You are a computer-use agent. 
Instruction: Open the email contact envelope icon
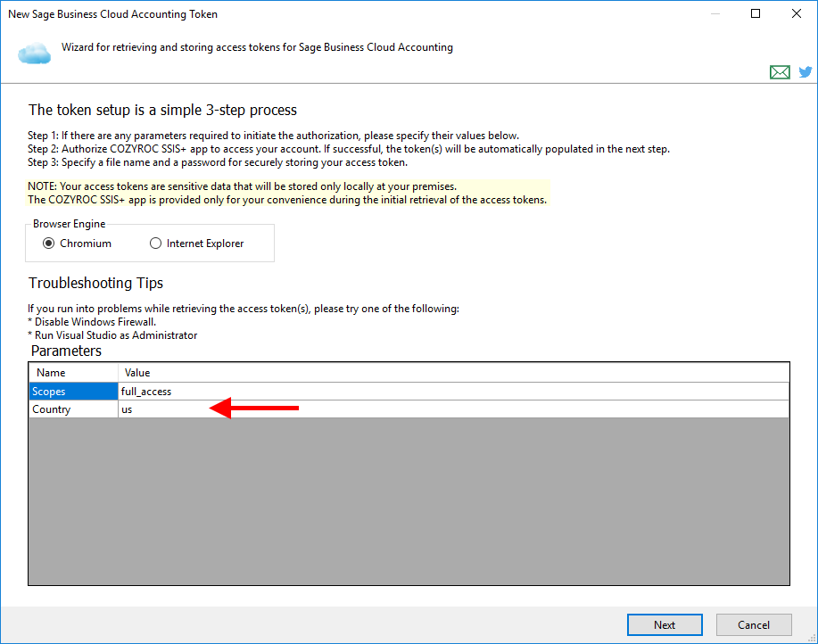click(x=780, y=72)
